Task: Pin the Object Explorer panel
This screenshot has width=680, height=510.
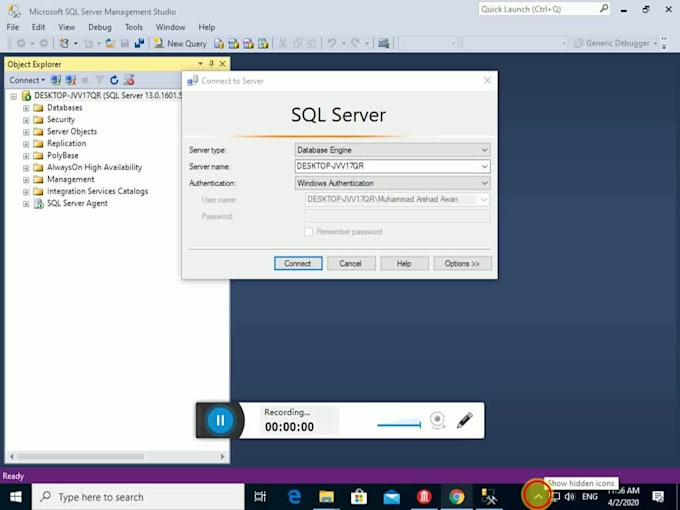Action: pos(211,64)
